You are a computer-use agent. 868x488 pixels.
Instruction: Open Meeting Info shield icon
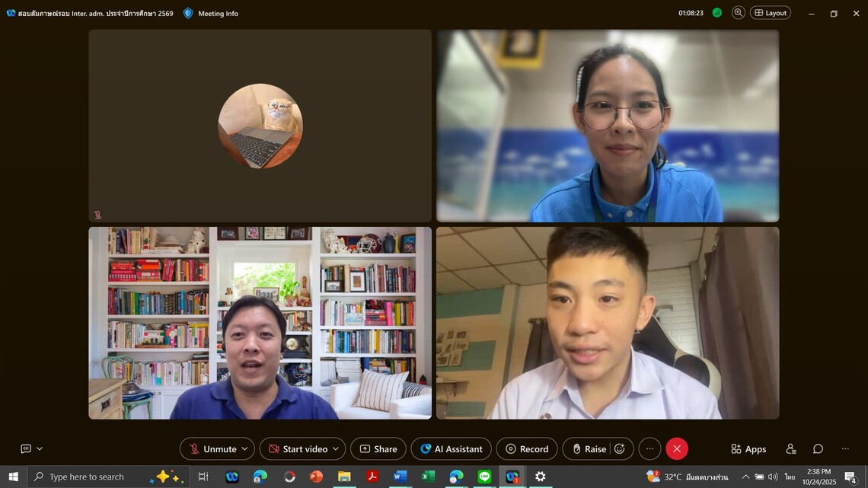(188, 13)
